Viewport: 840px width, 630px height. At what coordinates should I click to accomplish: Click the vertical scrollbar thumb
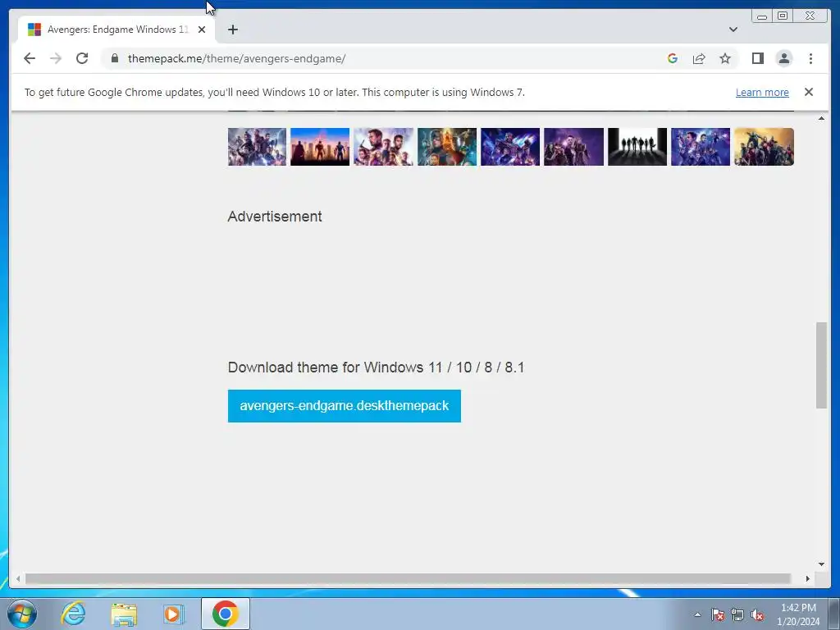click(x=821, y=365)
